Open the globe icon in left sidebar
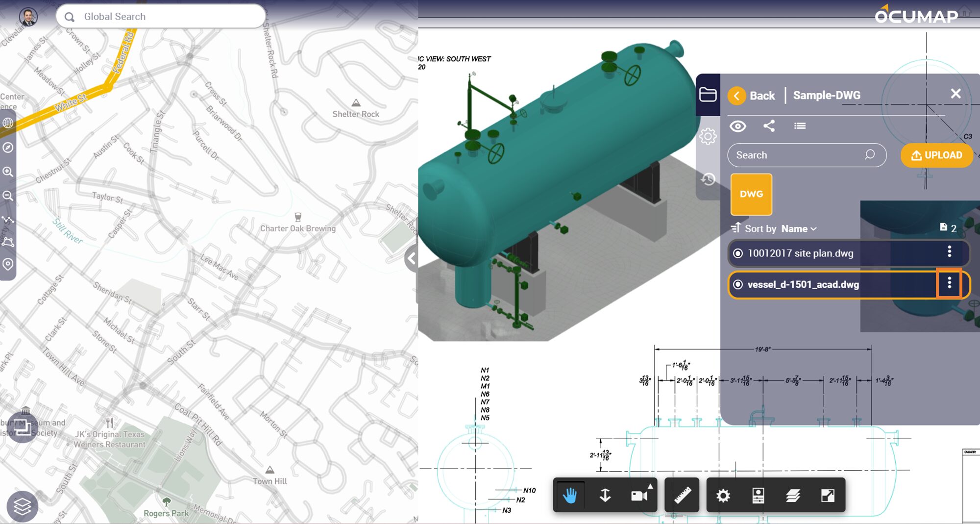The width and height of the screenshot is (980, 524). (x=8, y=123)
